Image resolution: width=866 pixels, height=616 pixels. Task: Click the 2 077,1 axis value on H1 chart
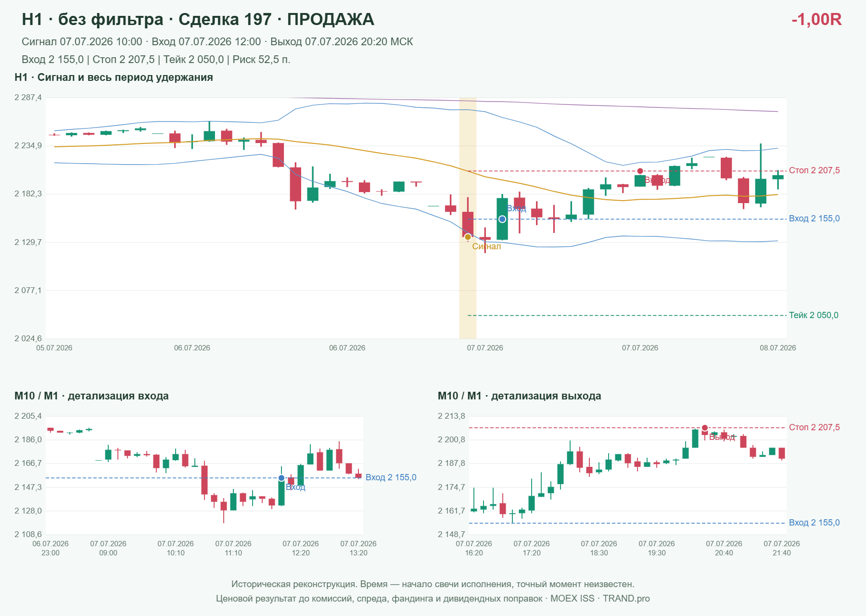pyautogui.click(x=28, y=290)
